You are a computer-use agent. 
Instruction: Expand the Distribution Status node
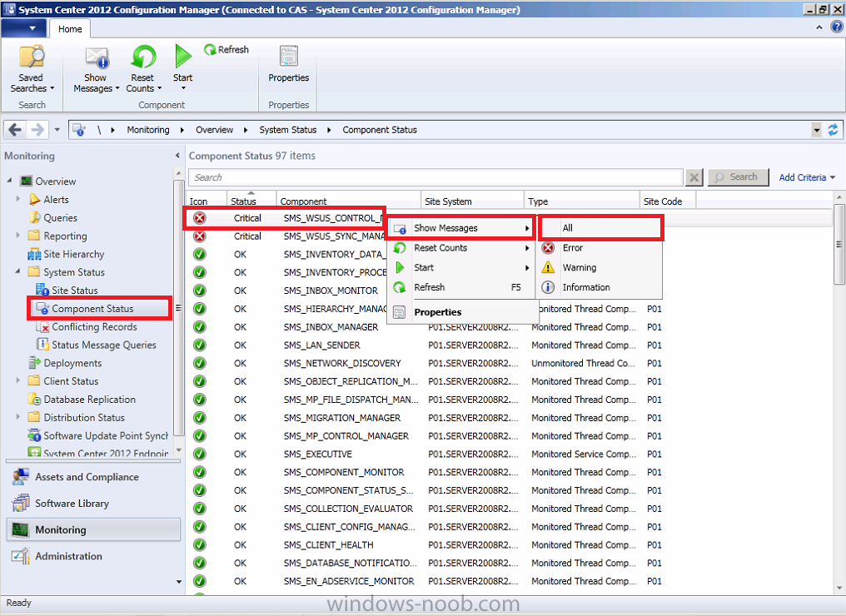(x=17, y=417)
